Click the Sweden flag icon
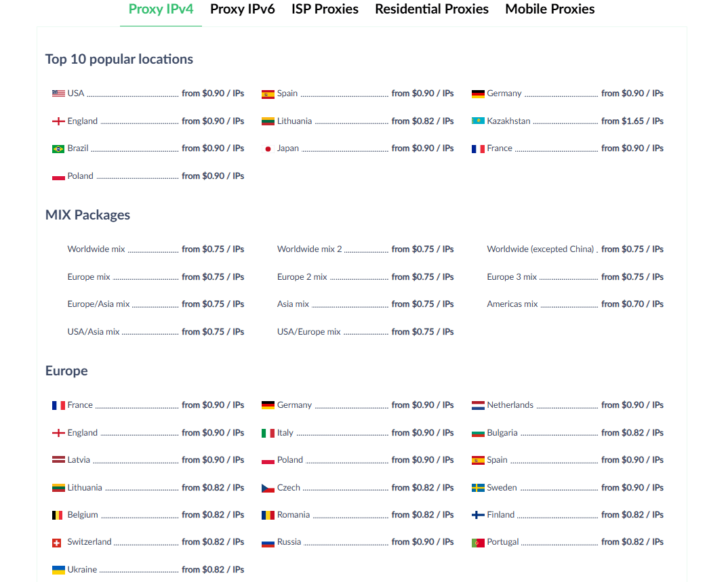The image size is (728, 582). 478,488
